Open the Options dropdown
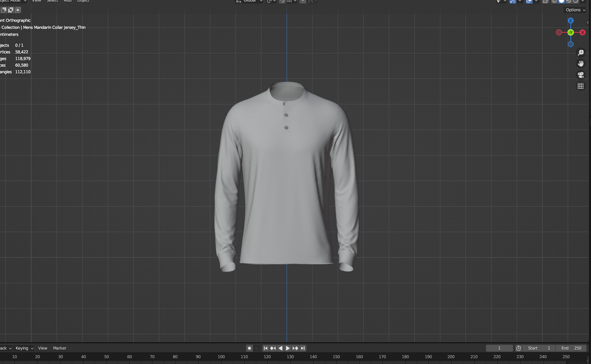 575,10
